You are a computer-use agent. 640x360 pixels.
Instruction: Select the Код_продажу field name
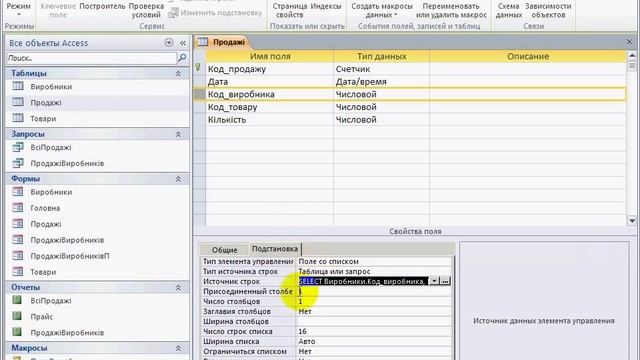pyautogui.click(x=237, y=69)
